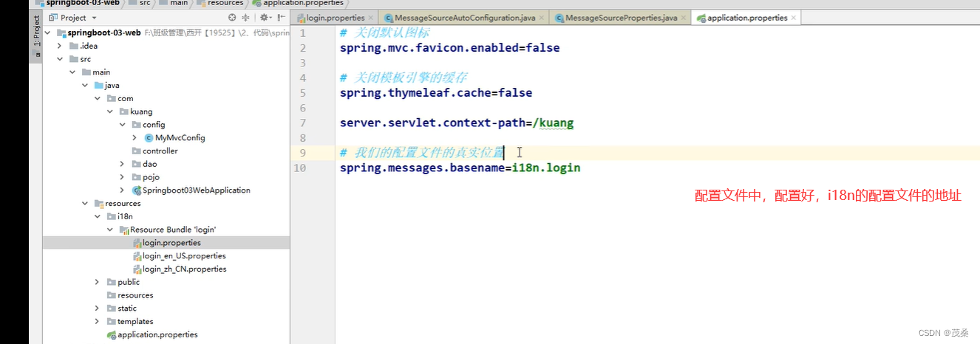The image size is (980, 344).
Task: Expand the templates folder
Action: coord(98,321)
